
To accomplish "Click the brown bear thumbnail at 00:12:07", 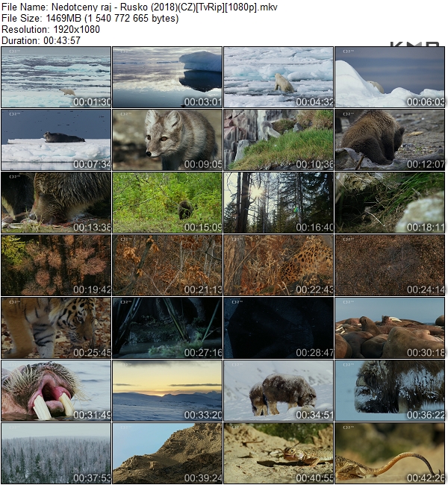I will coord(390,140).
